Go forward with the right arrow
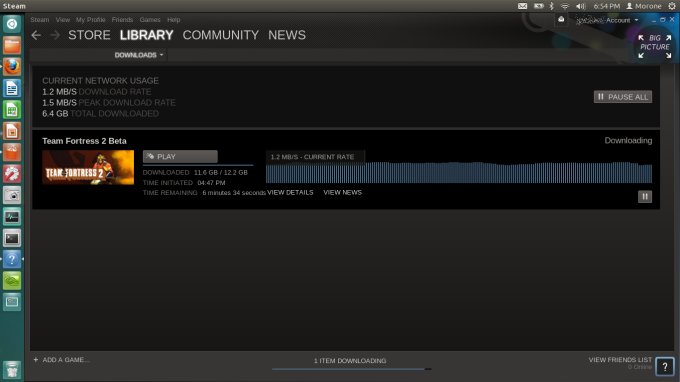Screen dimensions: 680x382 coord(55,35)
